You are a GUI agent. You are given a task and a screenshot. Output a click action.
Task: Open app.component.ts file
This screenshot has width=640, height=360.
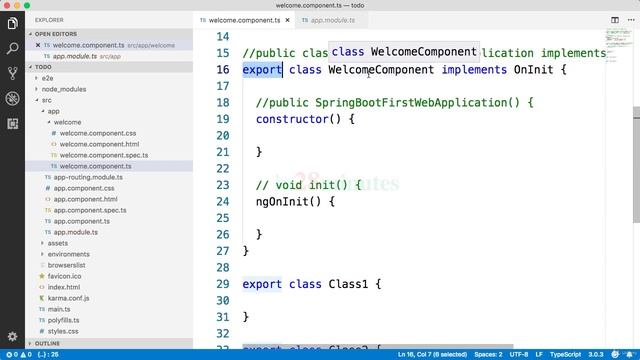[82, 221]
